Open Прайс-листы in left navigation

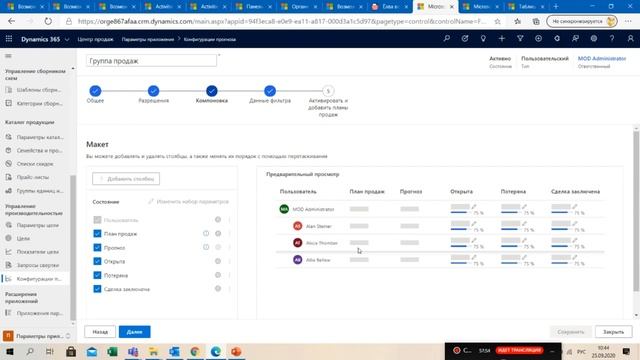[x=33, y=177]
